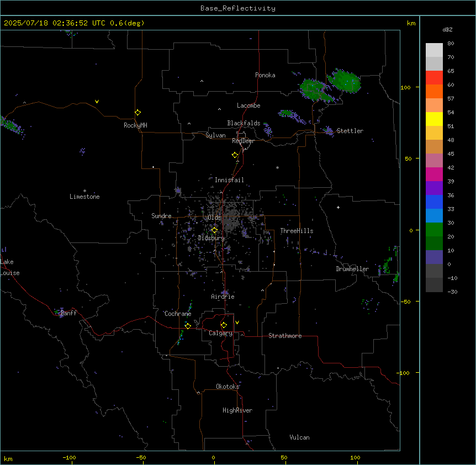
Task: Click the yellow diamond marker above RockyMH
Action: (137, 113)
